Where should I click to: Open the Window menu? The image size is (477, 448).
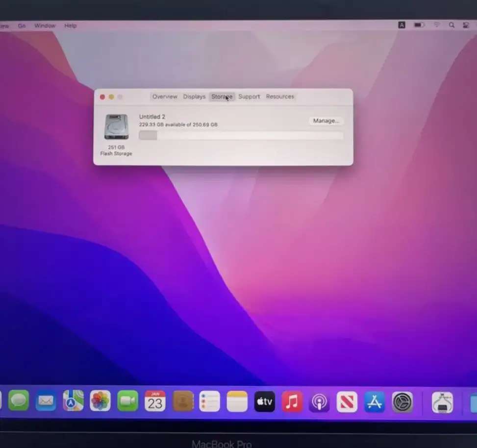pos(45,25)
